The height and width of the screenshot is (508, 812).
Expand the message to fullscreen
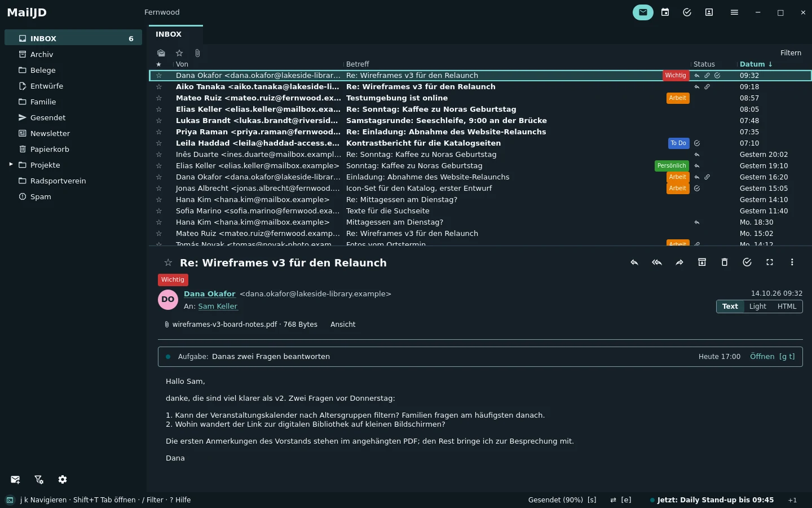[x=770, y=262]
